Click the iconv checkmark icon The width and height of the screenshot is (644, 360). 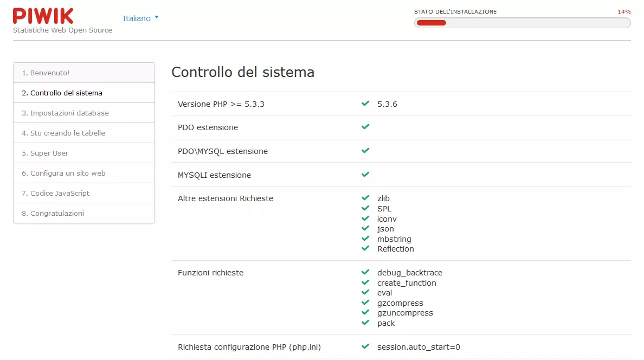[365, 218]
